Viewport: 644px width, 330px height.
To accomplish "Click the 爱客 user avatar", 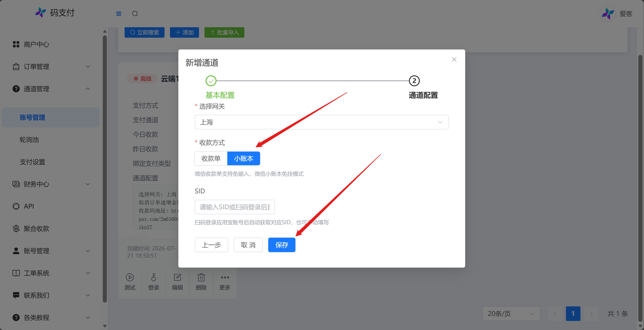I will tap(607, 13).
